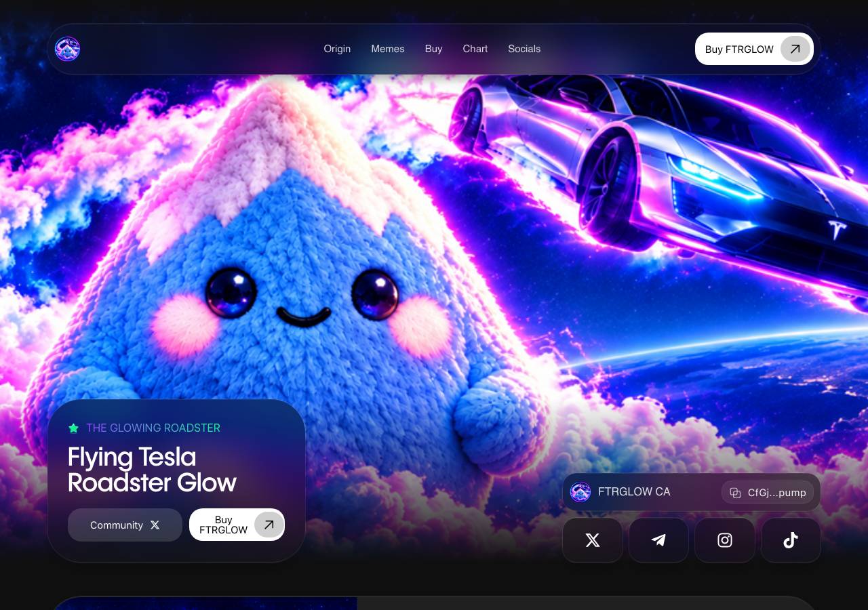Open the Telegram social icon button

point(658,540)
